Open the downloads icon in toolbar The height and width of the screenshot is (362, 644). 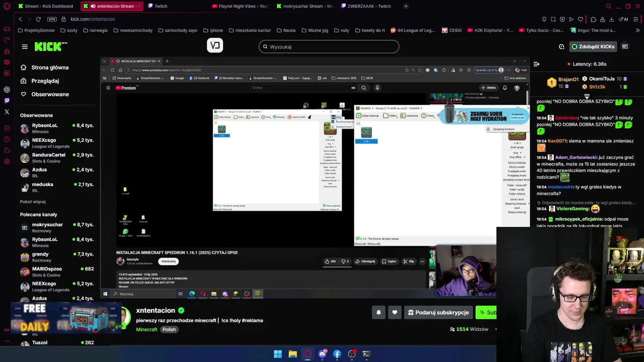611,19
